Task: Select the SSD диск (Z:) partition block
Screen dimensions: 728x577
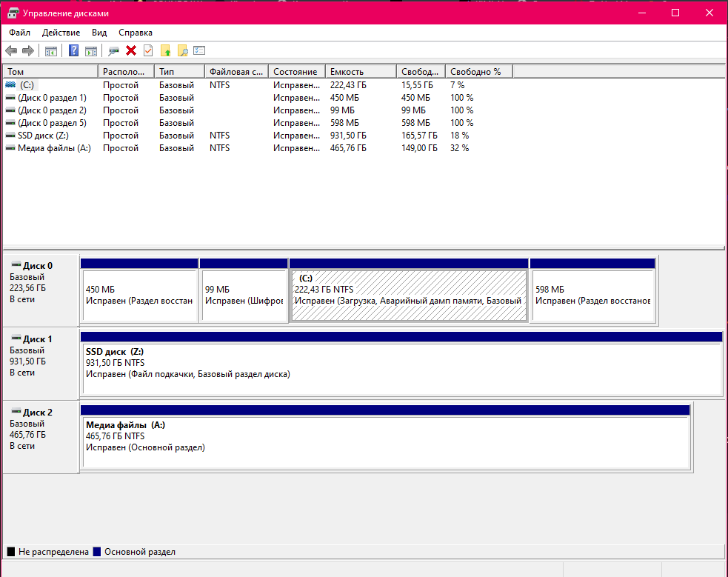Action: 401,369
